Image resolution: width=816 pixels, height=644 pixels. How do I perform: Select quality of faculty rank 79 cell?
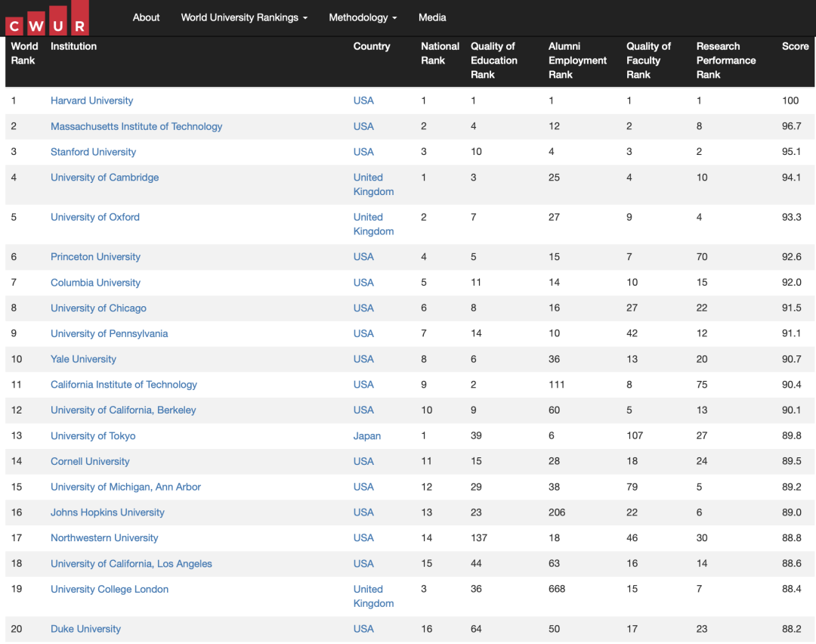coord(632,487)
